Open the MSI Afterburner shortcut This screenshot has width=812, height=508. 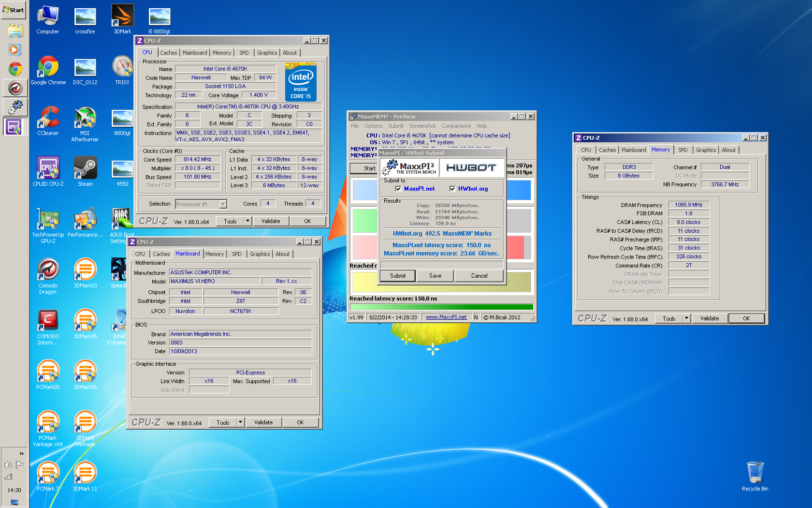(85, 124)
